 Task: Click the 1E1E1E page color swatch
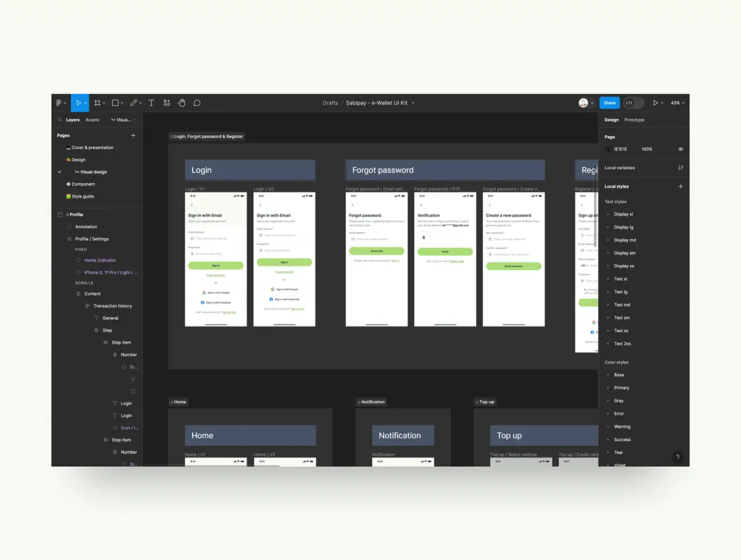608,149
